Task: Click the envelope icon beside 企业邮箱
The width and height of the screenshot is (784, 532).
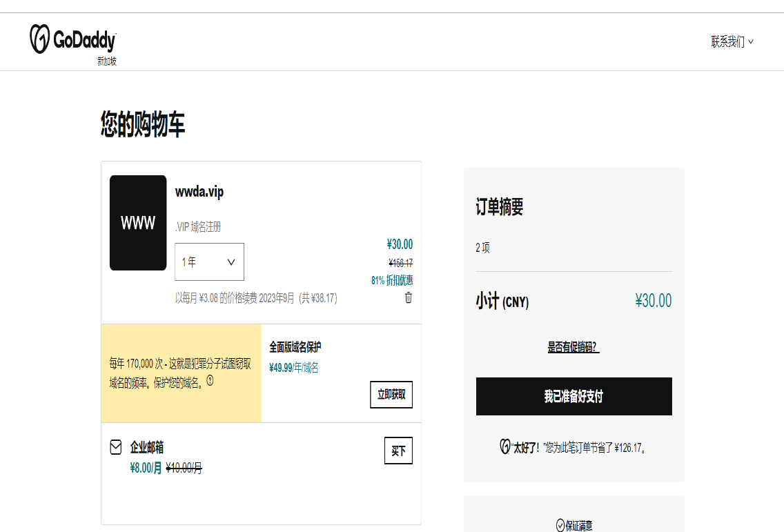Action: pos(116,447)
